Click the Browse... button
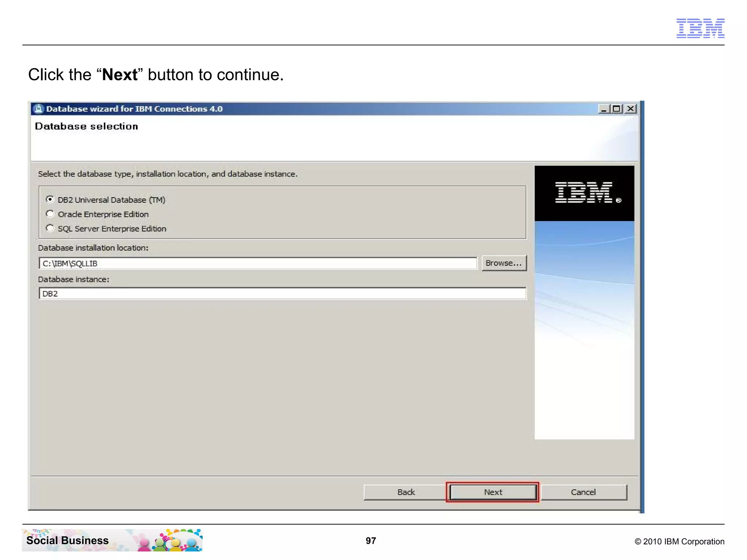Viewport: 747px width, 560px height. 504,263
